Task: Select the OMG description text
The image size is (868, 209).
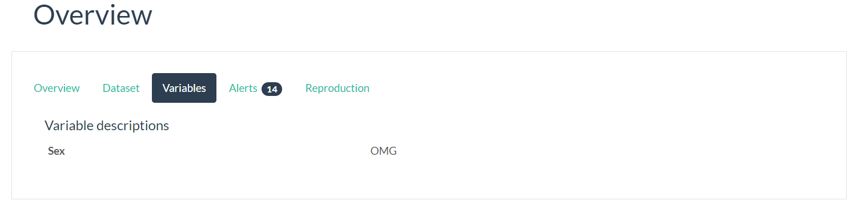Action: (384, 151)
